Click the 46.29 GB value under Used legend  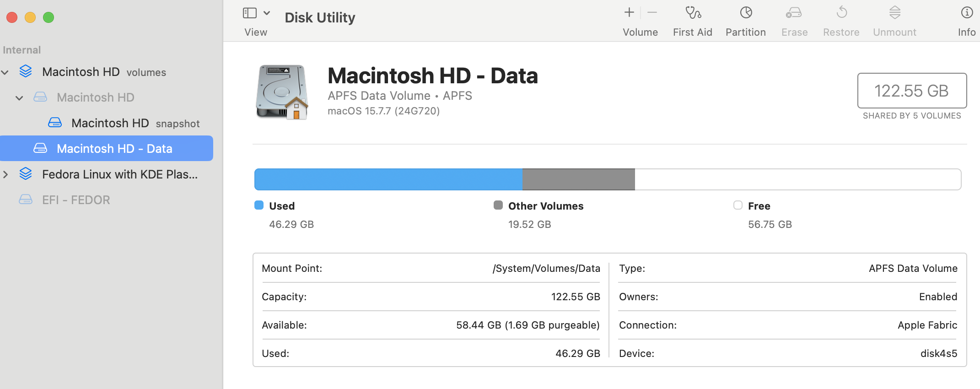(x=291, y=225)
